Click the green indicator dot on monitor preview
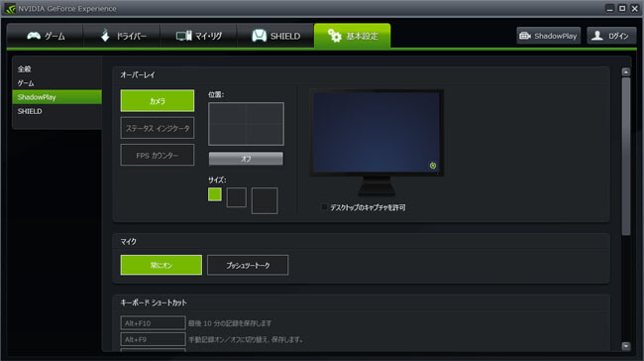Screen dimensions: 644x361 point(433,166)
